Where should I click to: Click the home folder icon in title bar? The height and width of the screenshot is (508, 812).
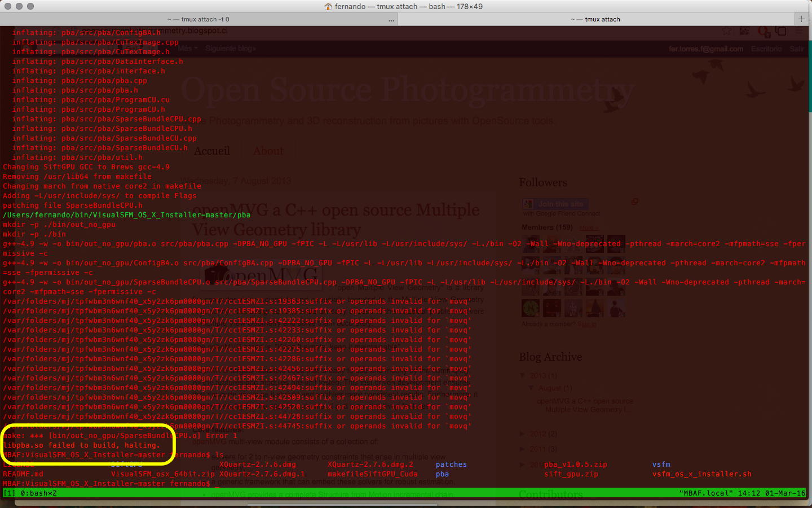(328, 7)
